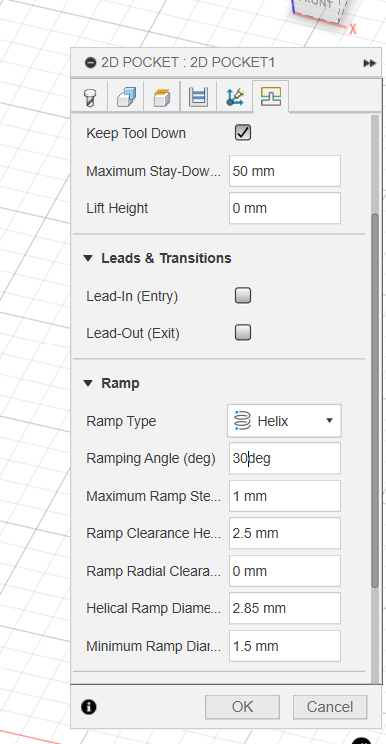Click the double-arrow expand panel icon
Screen dimensions: 386x744
[369, 63]
